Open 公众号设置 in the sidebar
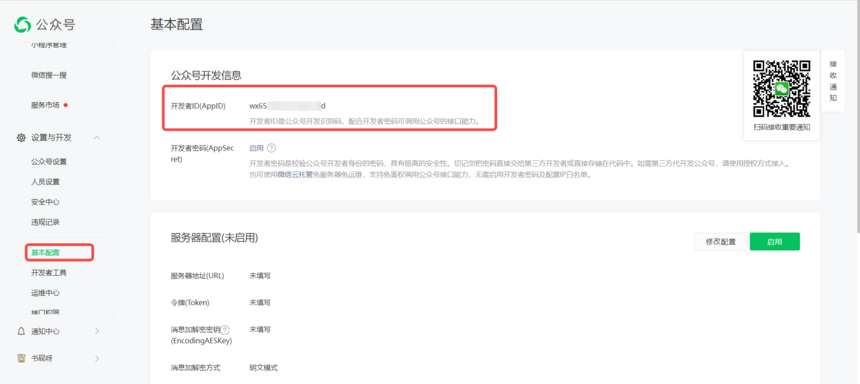Image resolution: width=860 pixels, height=384 pixels. coord(49,162)
